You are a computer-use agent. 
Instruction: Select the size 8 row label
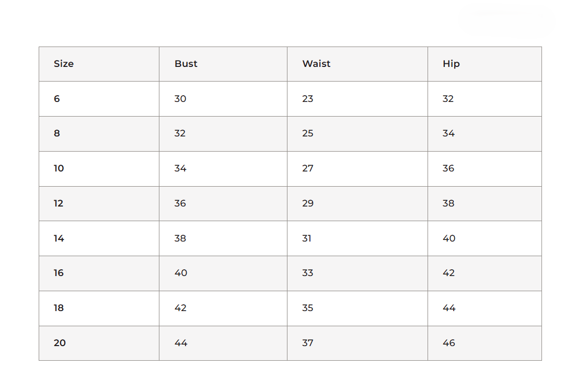pos(56,133)
